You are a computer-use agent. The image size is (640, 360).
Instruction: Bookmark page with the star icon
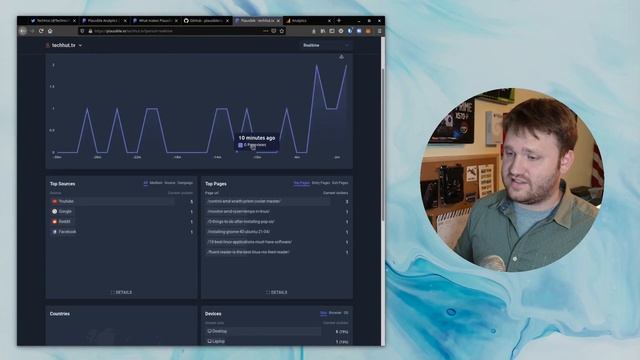(282, 31)
